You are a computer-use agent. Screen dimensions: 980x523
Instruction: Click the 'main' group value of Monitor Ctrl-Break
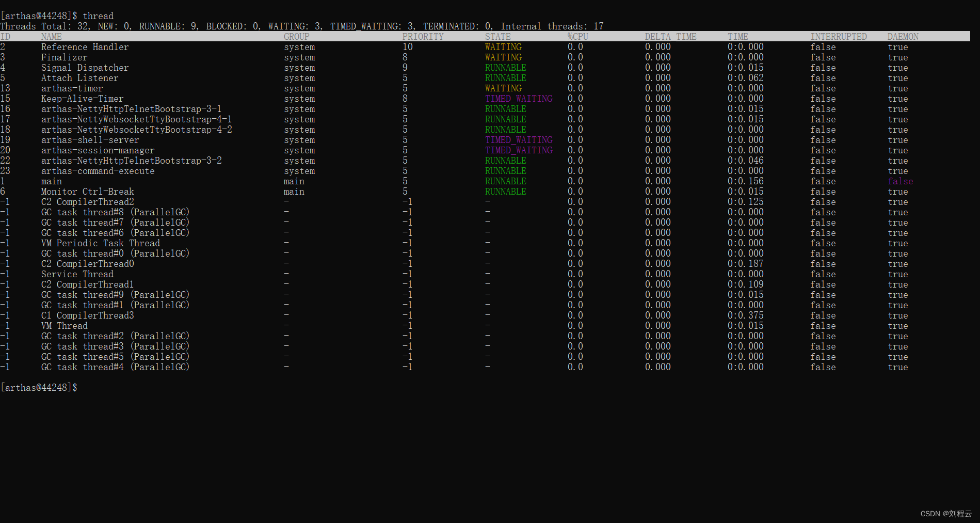[x=294, y=192]
